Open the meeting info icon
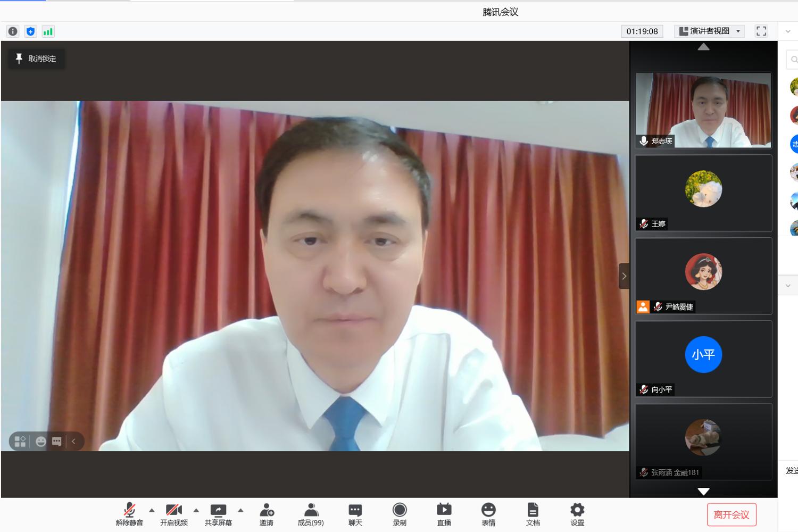This screenshot has height=532, width=798. click(x=12, y=31)
